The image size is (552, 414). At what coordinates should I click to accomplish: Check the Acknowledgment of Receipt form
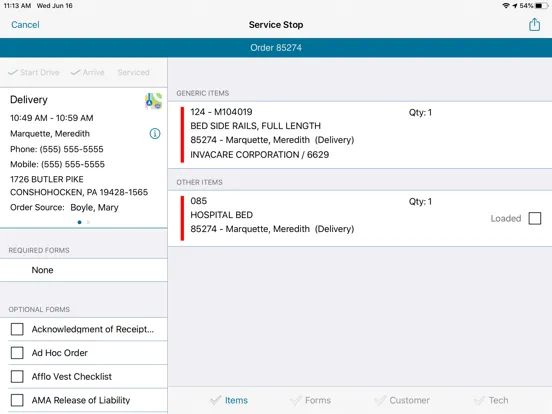pyautogui.click(x=17, y=329)
